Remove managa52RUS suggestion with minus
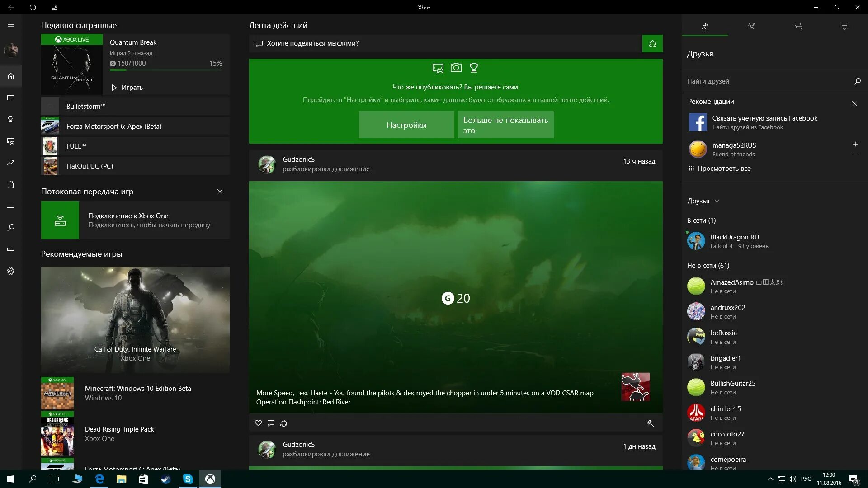The width and height of the screenshot is (868, 488). [855, 155]
